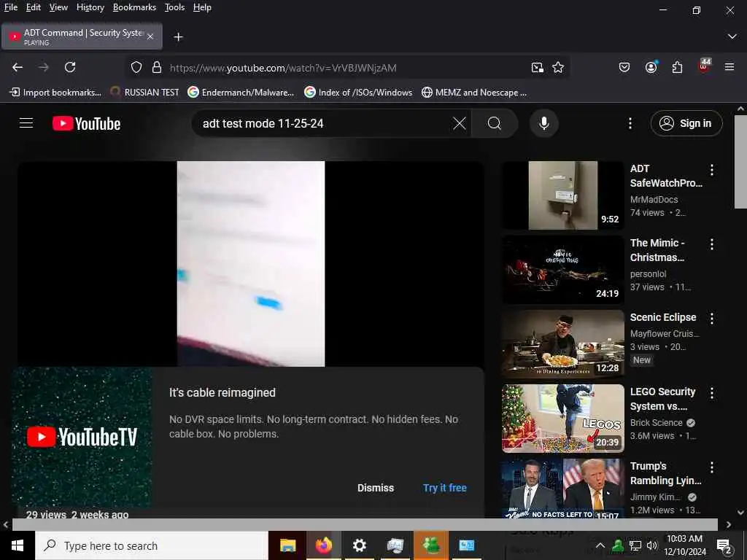Screen dimensions: 747x560
Task: Open YouTube guide hamburger menu
Action: click(x=26, y=123)
